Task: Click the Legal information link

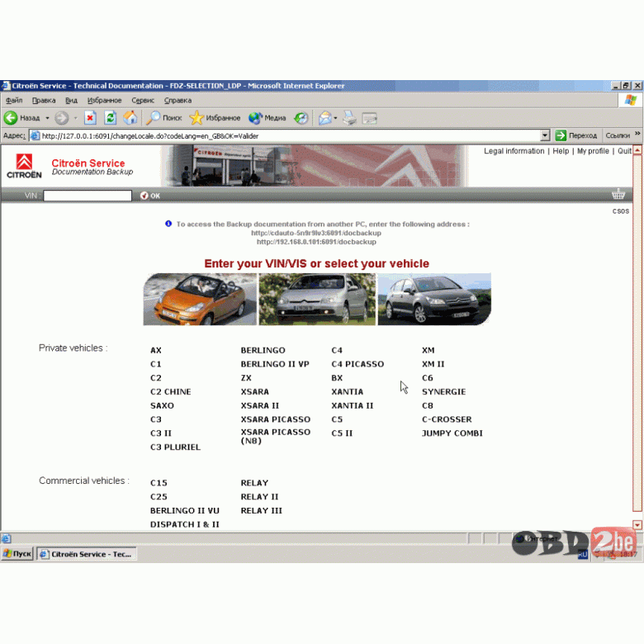Action: [x=514, y=151]
